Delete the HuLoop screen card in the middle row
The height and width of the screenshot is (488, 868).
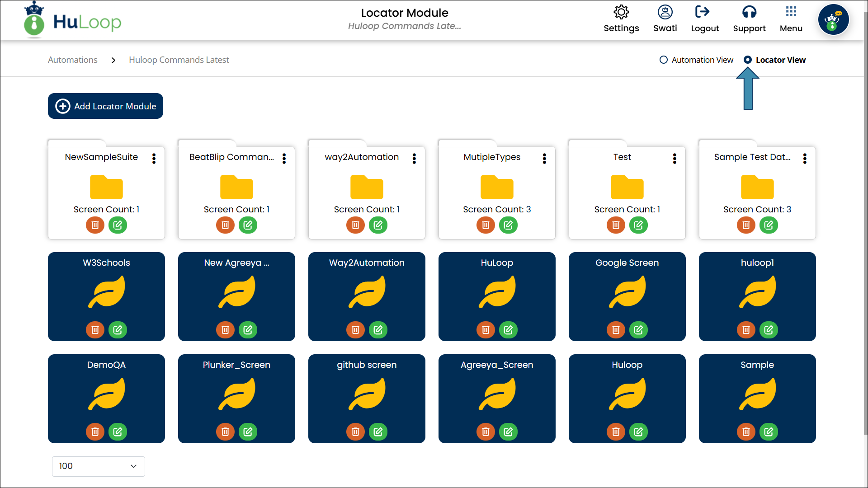486,330
